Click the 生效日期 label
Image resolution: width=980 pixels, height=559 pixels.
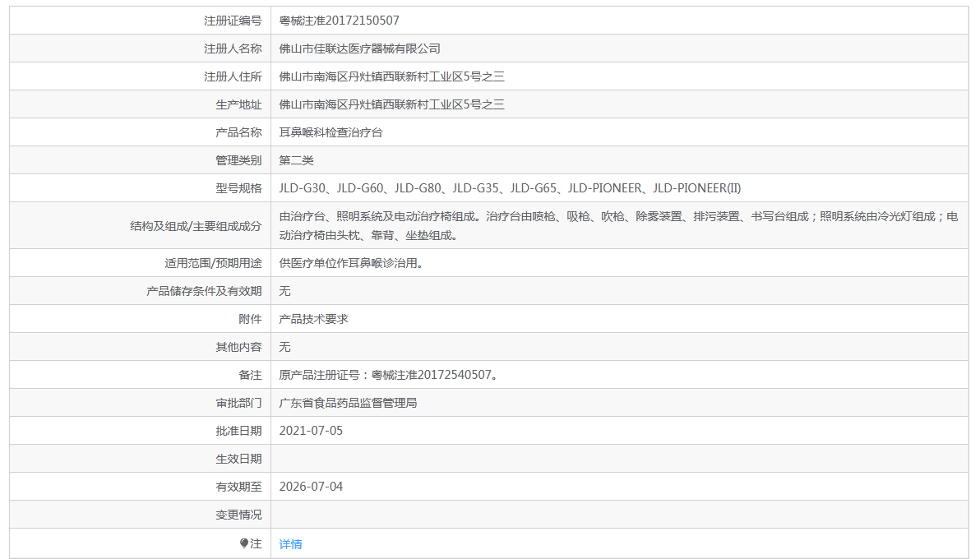(x=238, y=459)
